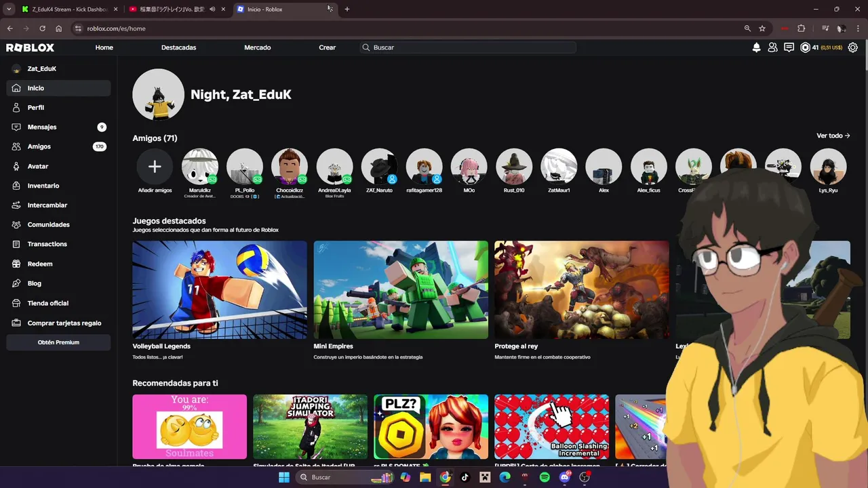
Task: Open the Windows Start menu
Action: click(284, 477)
